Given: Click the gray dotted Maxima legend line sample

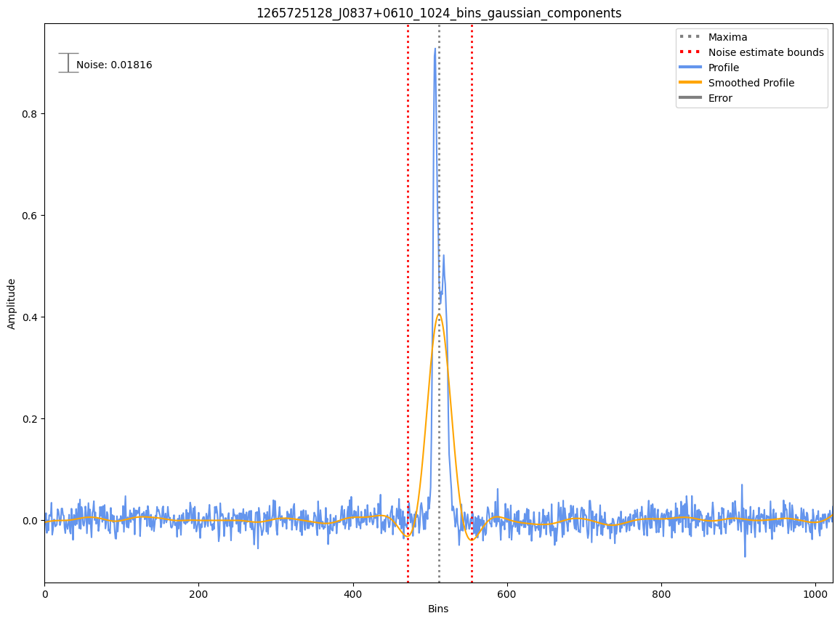Looking at the screenshot, I should (x=690, y=37).
